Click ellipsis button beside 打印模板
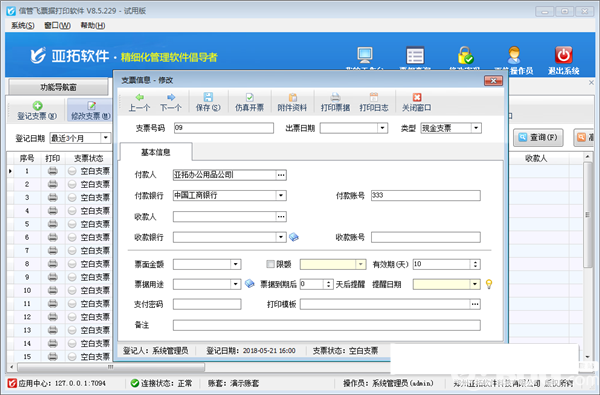The image size is (600, 395). click(x=475, y=304)
